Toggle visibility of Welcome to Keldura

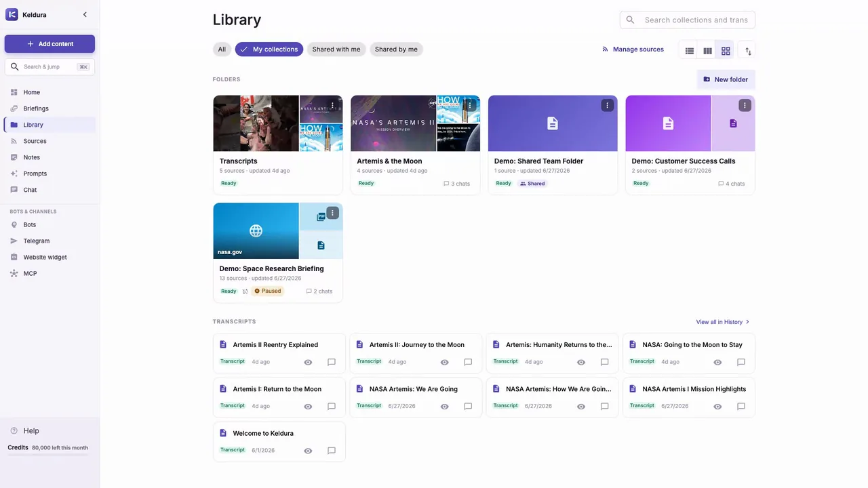[308, 451]
